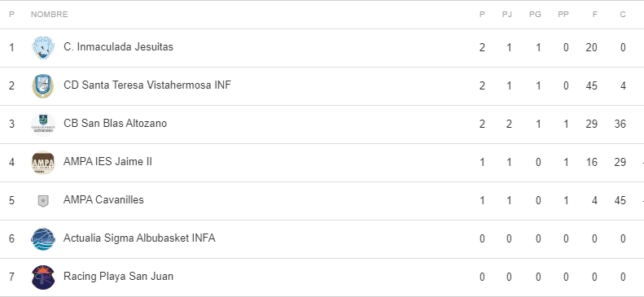Open Actualia Sigma Albubasket INFA team

[139, 238]
